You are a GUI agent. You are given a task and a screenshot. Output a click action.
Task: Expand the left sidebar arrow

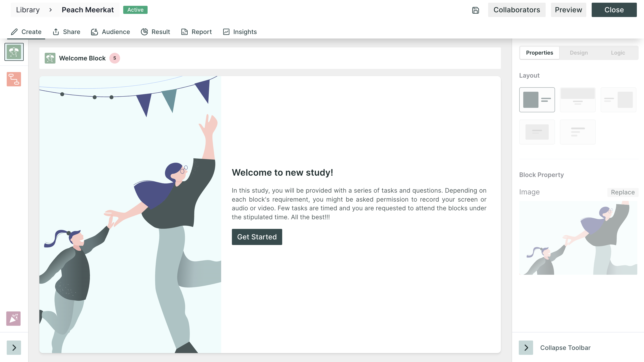click(14, 347)
